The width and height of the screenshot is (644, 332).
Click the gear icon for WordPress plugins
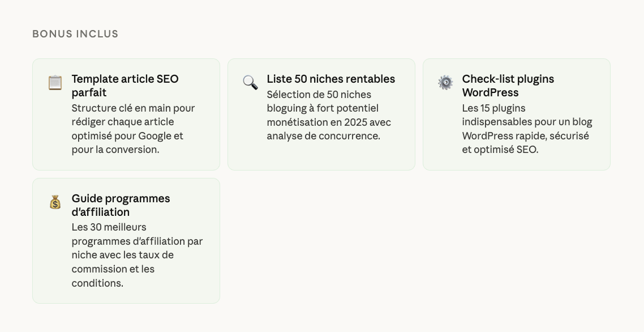pyautogui.click(x=445, y=83)
